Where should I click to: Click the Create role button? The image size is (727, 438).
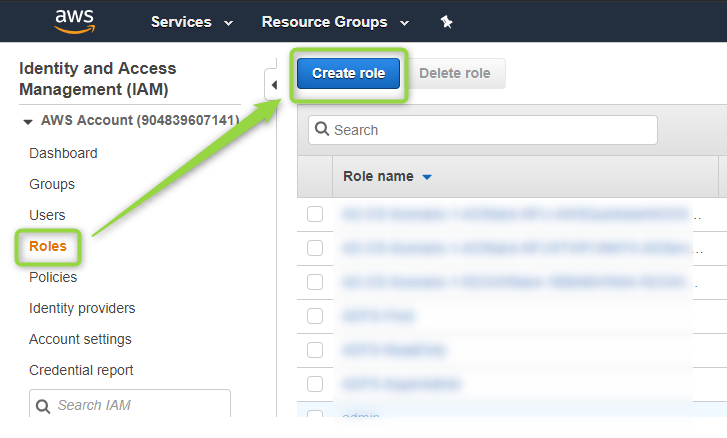point(348,73)
